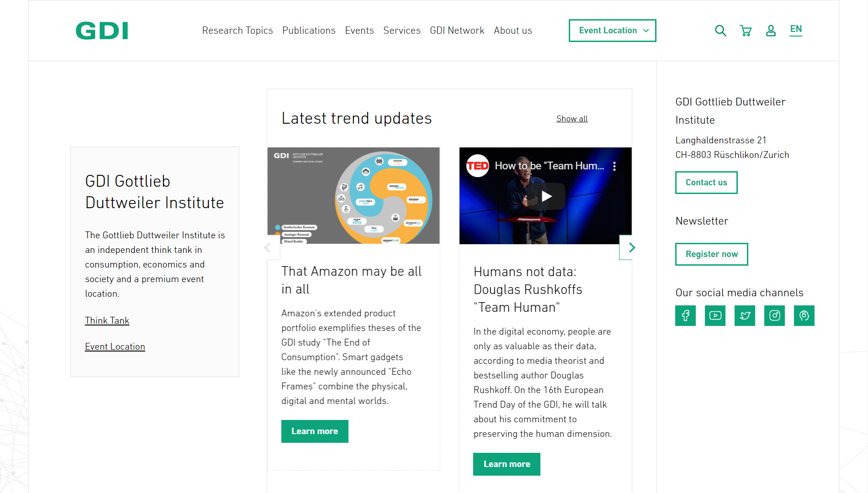Open 'Humans not data' article headline
The width and height of the screenshot is (868, 493).
point(528,289)
